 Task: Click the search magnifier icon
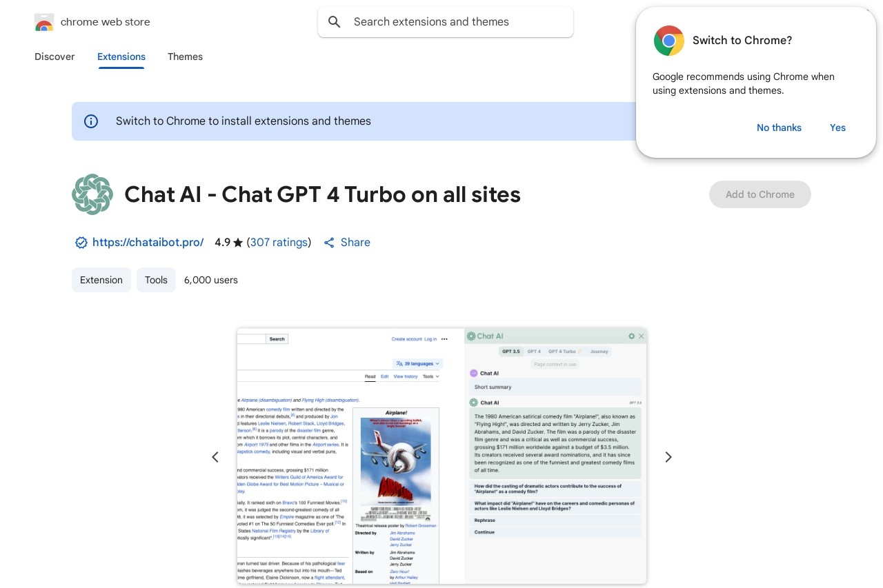[335, 22]
